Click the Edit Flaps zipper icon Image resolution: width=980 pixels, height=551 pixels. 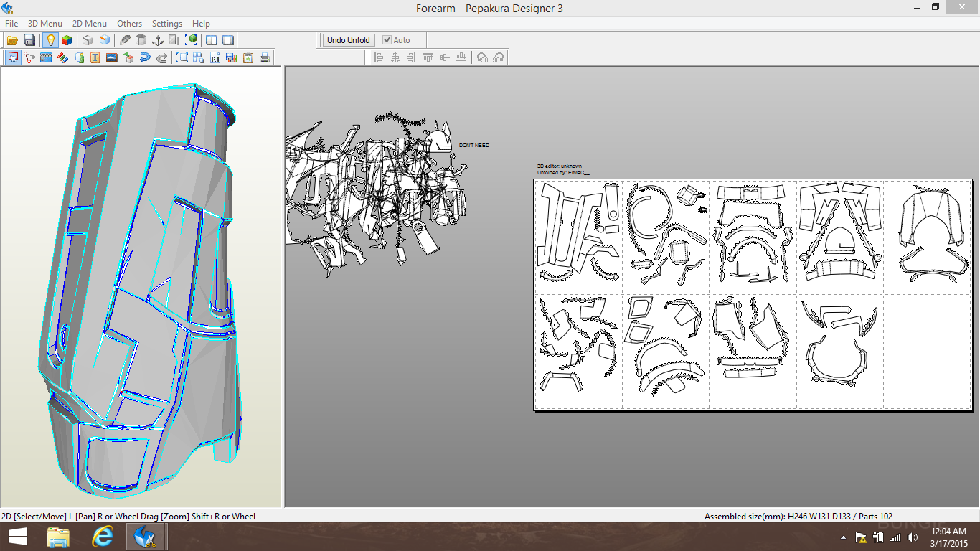(x=46, y=58)
